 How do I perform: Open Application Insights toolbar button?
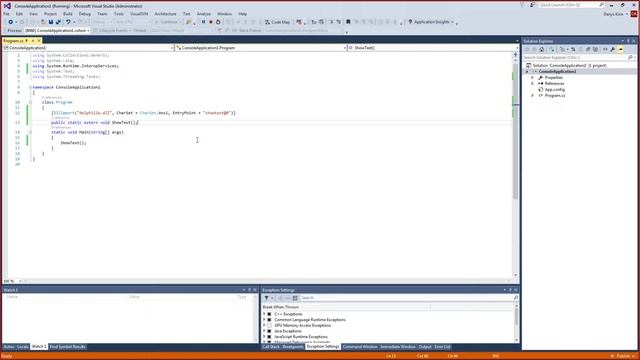[x=431, y=22]
